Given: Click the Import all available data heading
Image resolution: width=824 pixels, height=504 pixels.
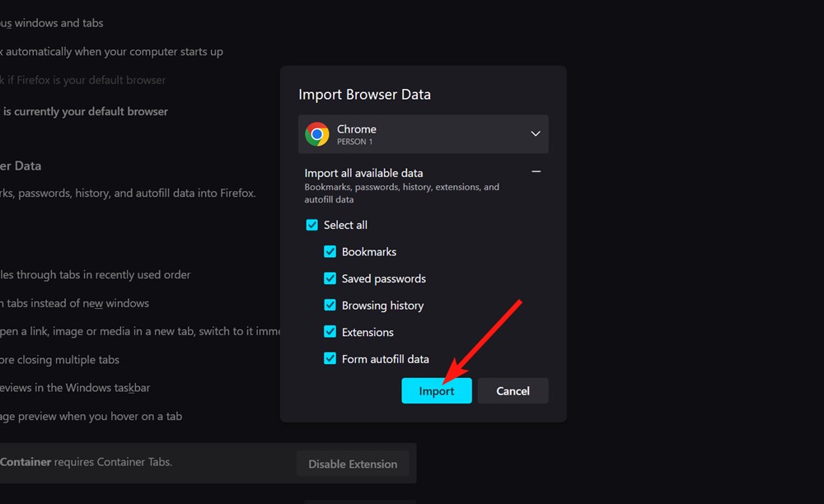Looking at the screenshot, I should [x=363, y=173].
